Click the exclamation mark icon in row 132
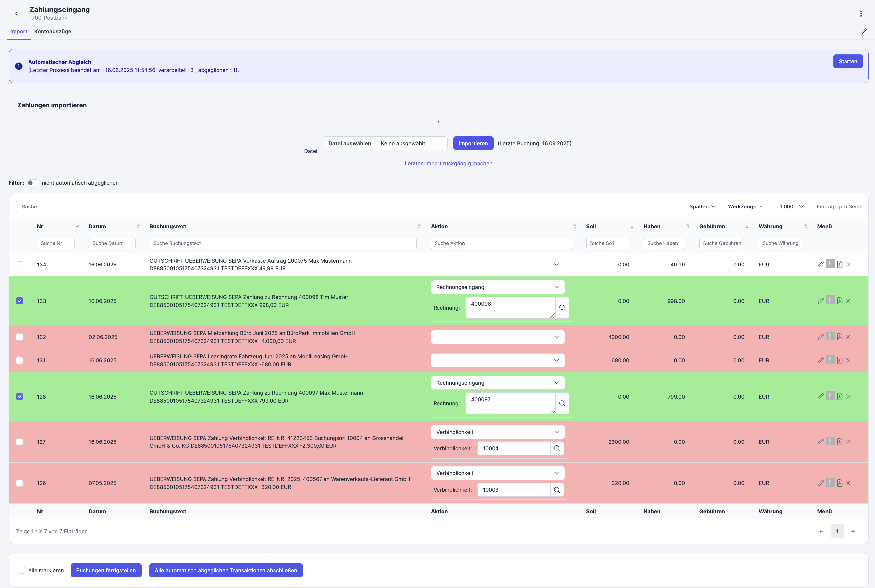The image size is (875, 588). (x=830, y=337)
